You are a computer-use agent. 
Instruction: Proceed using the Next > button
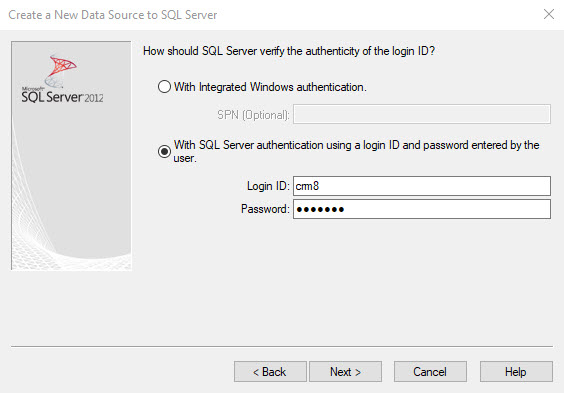345,371
